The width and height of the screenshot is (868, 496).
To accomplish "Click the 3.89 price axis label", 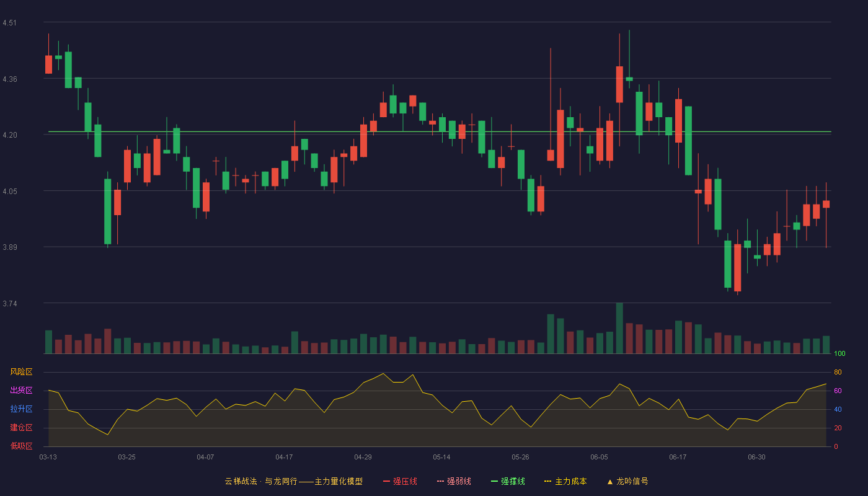I will point(9,247).
